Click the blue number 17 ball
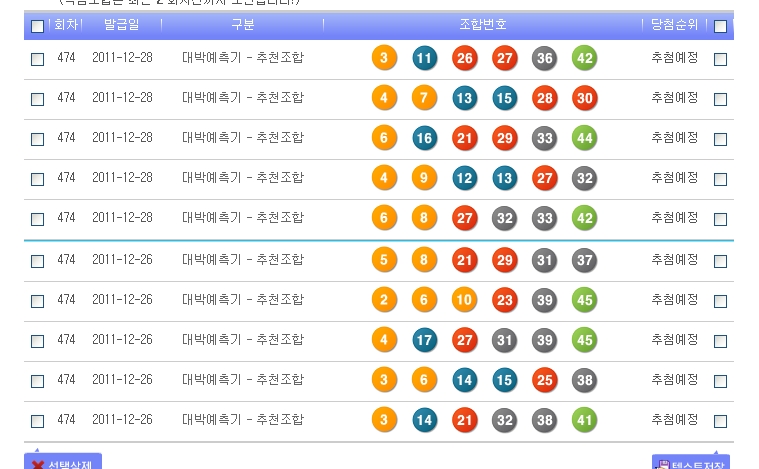The height and width of the screenshot is (469, 759). 424,340
